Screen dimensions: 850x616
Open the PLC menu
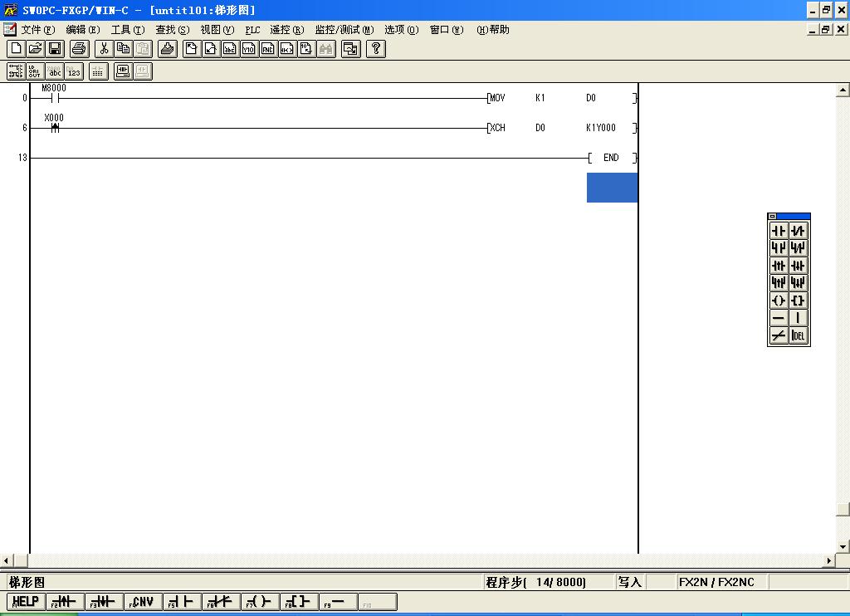[x=252, y=30]
